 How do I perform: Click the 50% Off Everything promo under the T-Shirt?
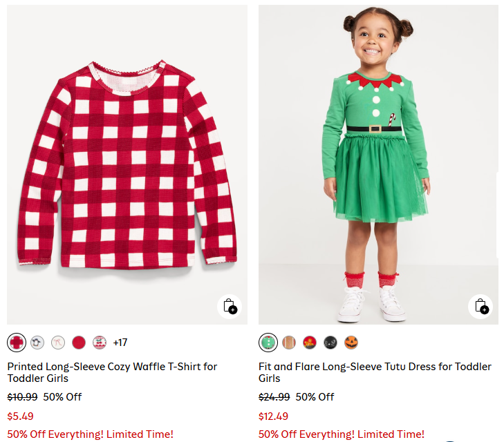pyautogui.click(x=90, y=434)
